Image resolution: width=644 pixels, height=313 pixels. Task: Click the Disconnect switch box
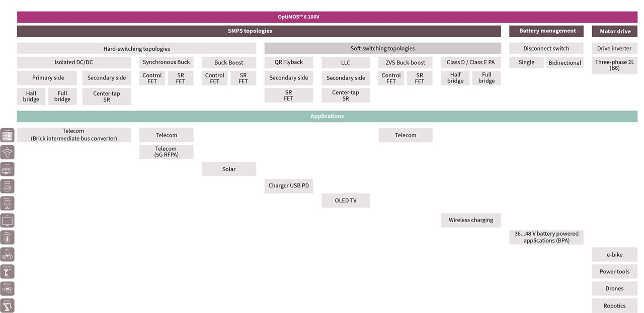coord(546,49)
